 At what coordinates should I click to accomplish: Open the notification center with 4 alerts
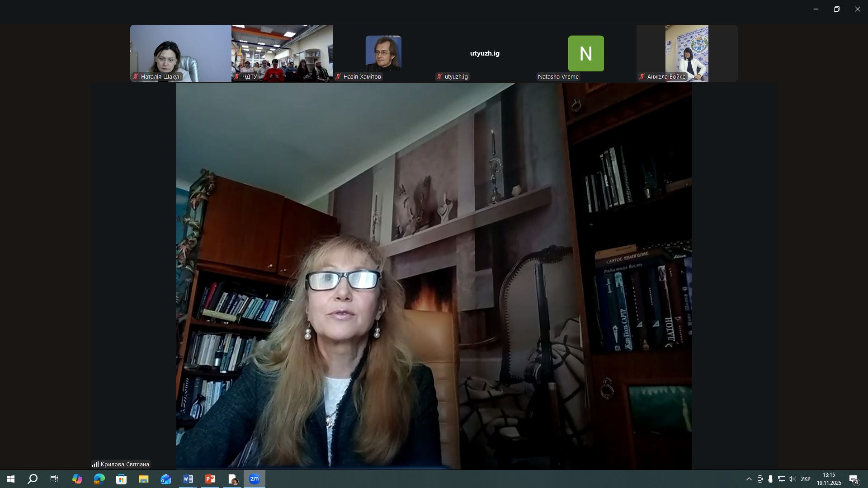click(854, 479)
